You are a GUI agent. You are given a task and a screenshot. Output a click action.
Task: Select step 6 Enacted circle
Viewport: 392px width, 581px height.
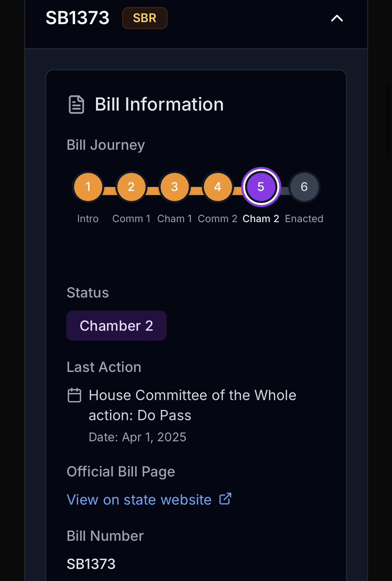click(x=304, y=187)
